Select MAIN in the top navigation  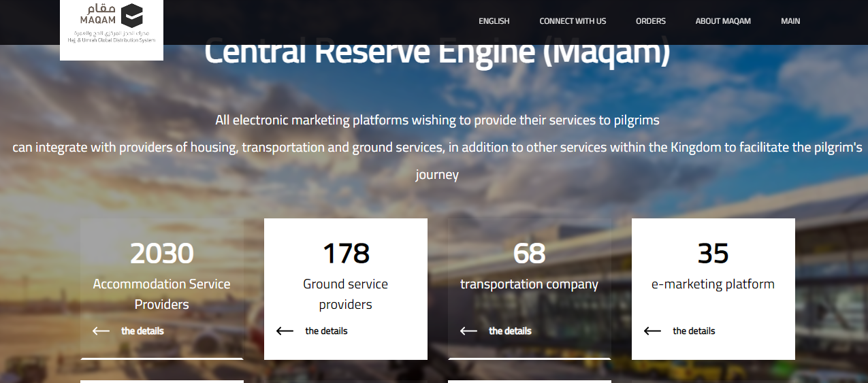click(790, 21)
